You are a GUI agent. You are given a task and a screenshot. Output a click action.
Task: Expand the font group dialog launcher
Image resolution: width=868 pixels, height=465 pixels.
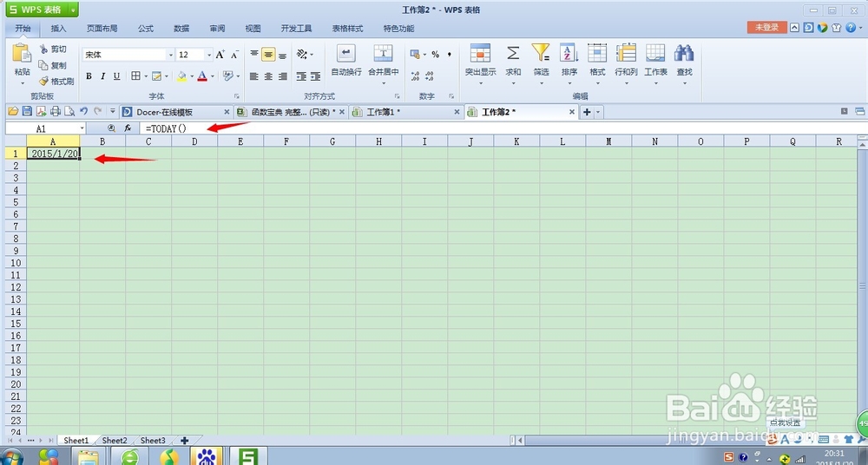pyautogui.click(x=237, y=95)
